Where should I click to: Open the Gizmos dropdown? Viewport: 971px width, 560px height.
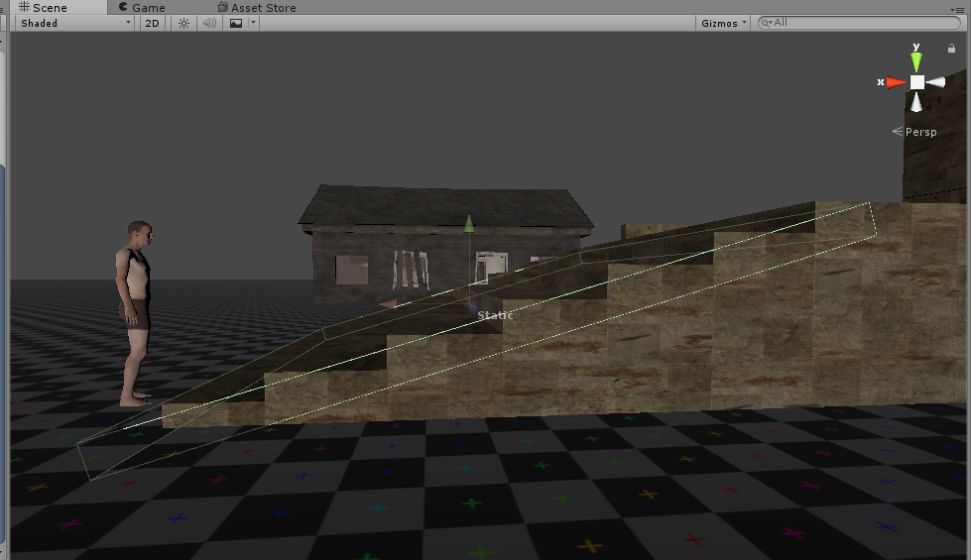click(x=723, y=23)
